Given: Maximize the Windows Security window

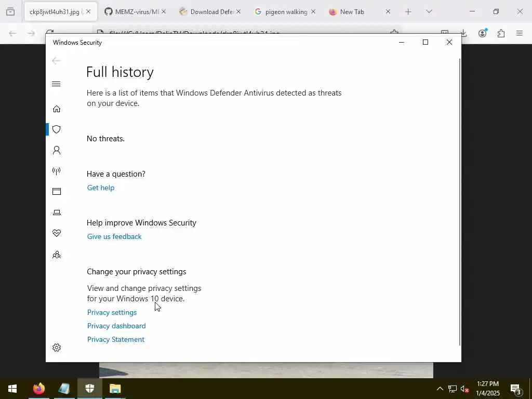Looking at the screenshot, I should [x=425, y=43].
